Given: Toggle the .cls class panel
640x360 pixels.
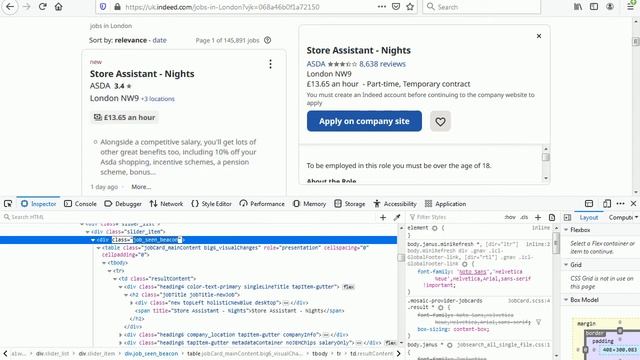Looking at the screenshot, I should 524,217.
